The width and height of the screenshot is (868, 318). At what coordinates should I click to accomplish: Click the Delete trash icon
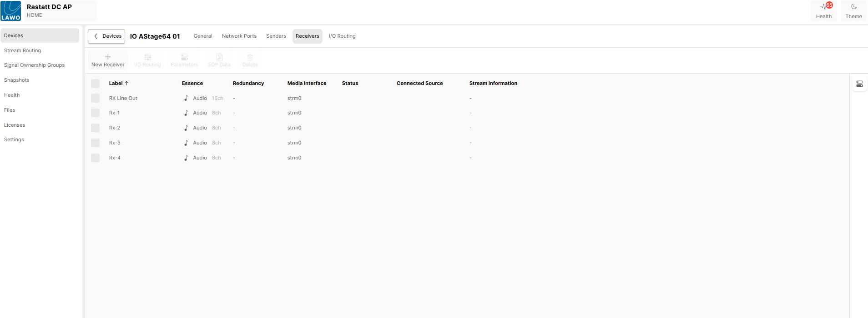point(250,57)
